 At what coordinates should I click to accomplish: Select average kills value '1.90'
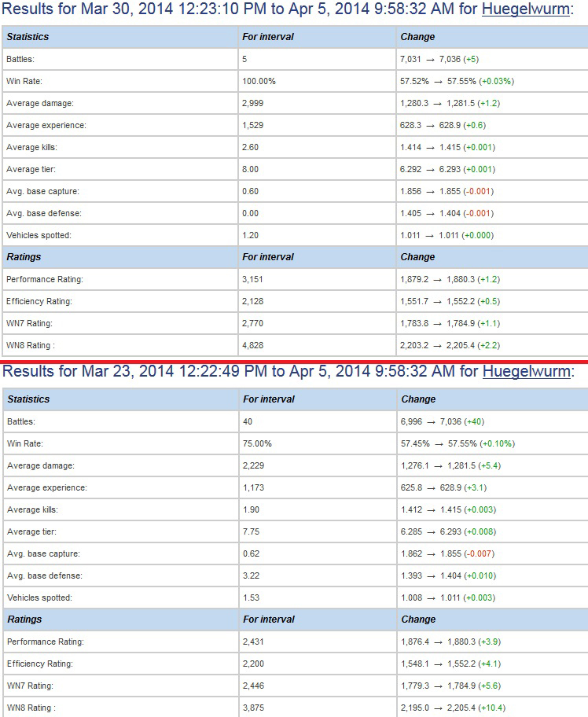(x=251, y=509)
